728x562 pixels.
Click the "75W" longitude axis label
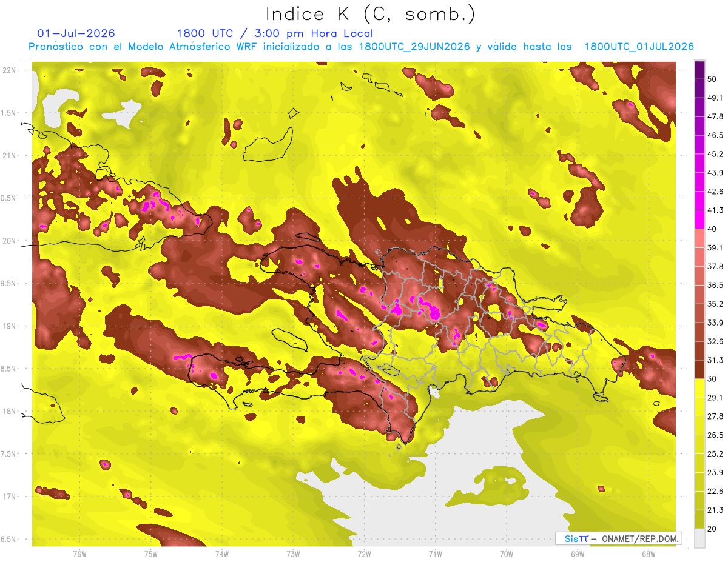click(x=150, y=554)
